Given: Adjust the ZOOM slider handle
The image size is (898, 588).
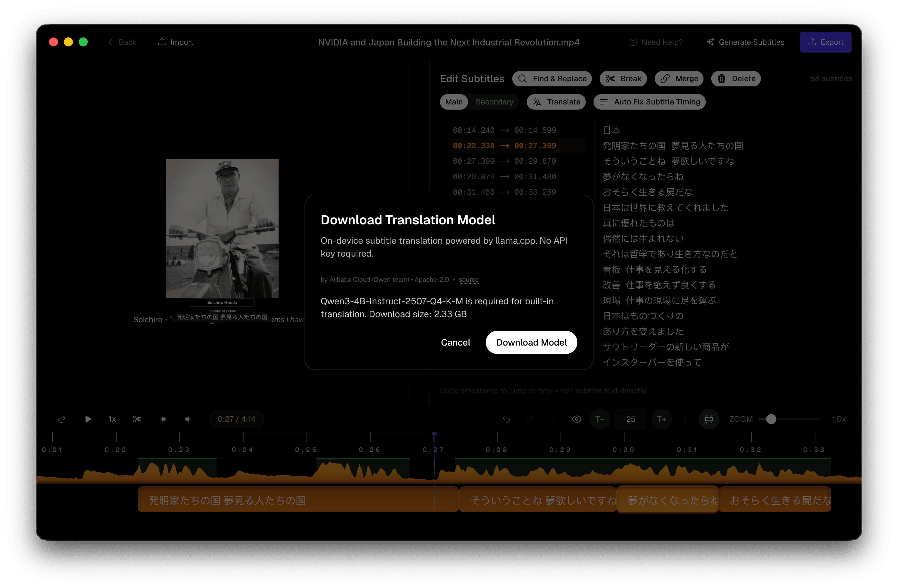Looking at the screenshot, I should click(771, 419).
